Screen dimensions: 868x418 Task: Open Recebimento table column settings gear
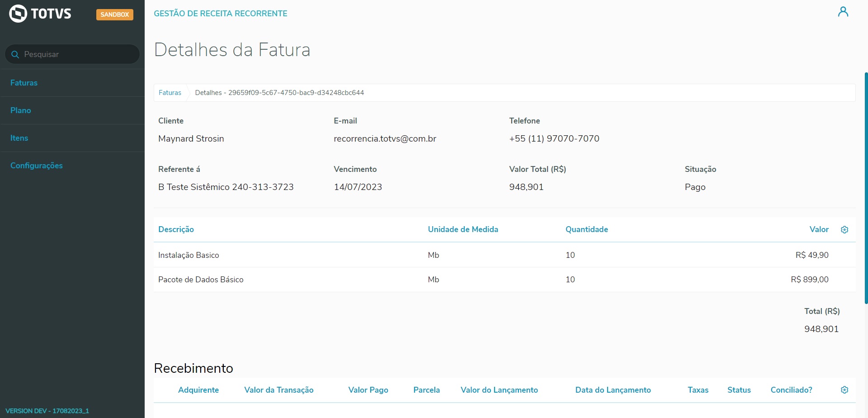point(844,390)
